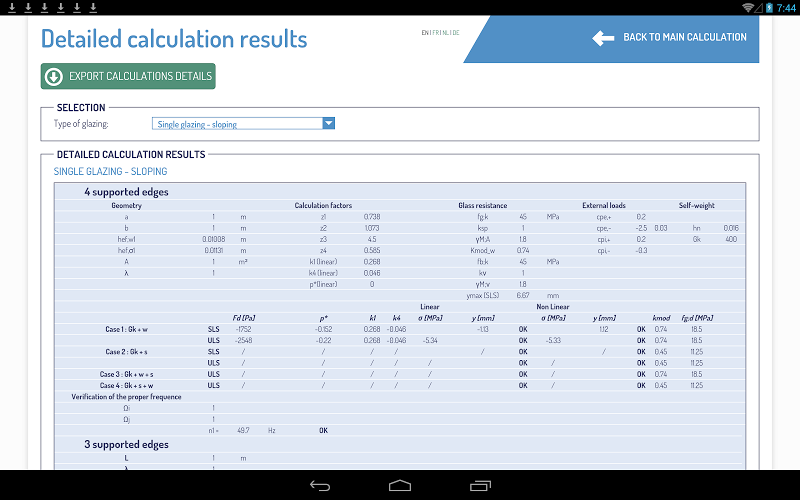Tap the white back arrow icon

click(x=603, y=38)
